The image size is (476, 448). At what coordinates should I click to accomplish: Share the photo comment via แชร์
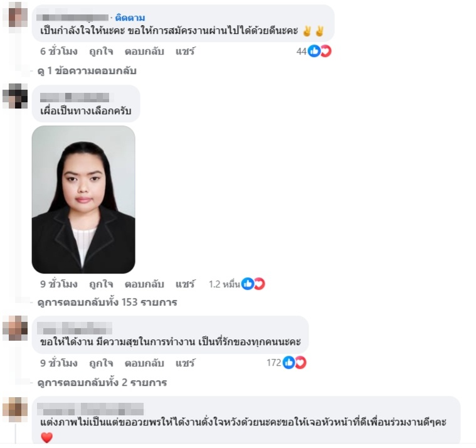(x=185, y=284)
